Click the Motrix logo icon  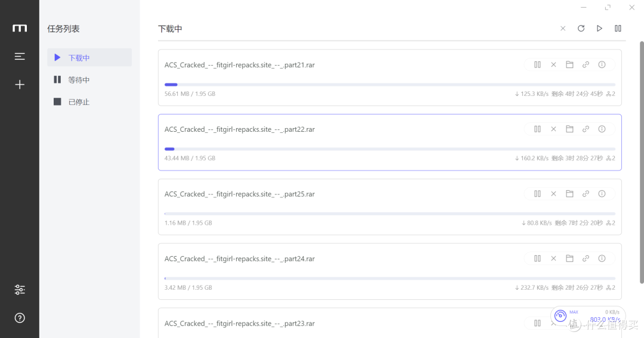click(x=20, y=29)
